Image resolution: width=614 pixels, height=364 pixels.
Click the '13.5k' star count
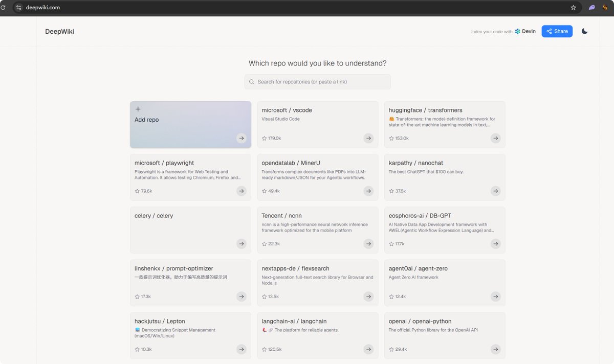(x=273, y=297)
